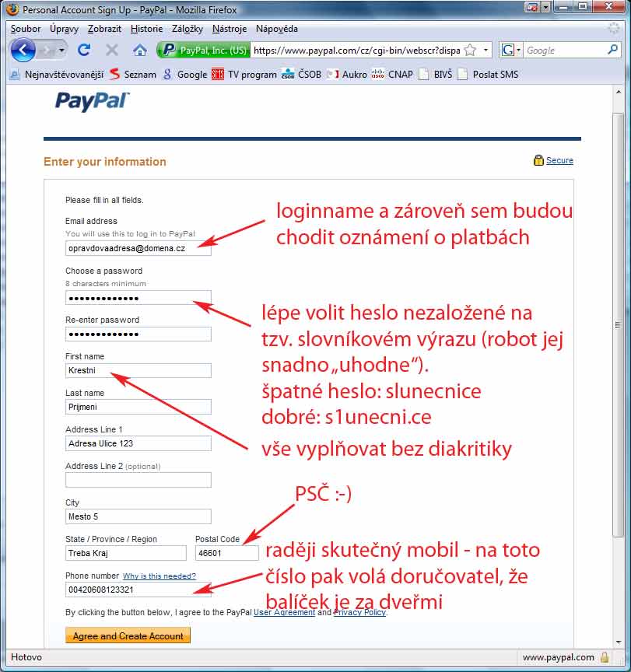
Task: Click Agree and Create Account button
Action: (x=128, y=636)
